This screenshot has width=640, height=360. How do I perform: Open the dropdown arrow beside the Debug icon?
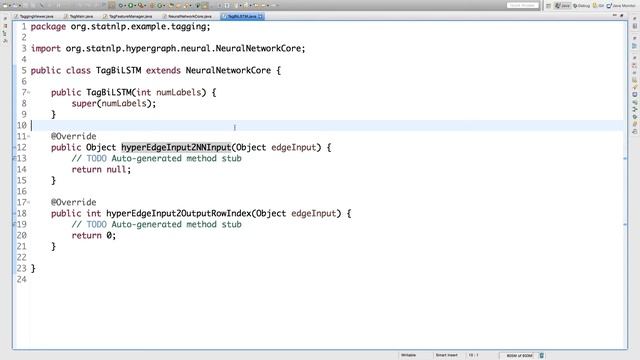point(125,5)
